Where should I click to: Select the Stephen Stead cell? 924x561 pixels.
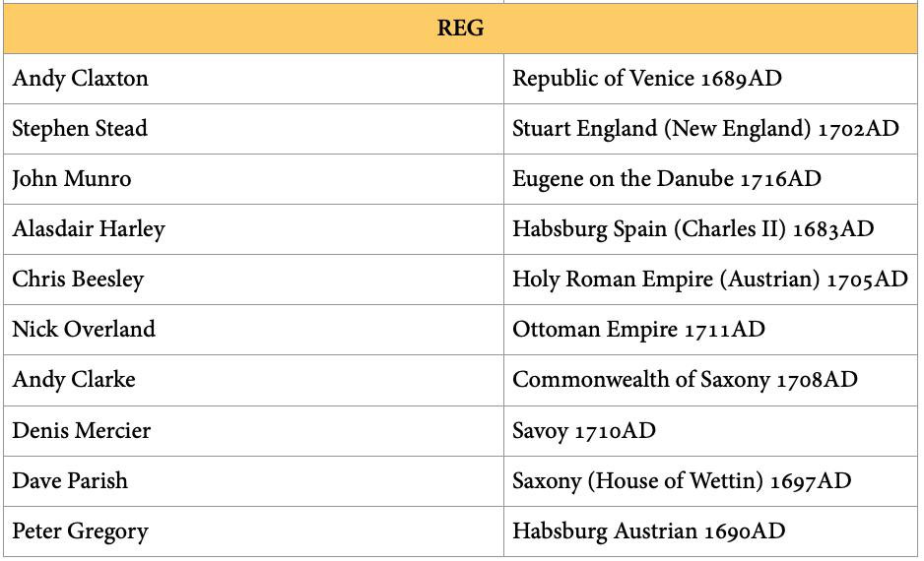coord(80,129)
